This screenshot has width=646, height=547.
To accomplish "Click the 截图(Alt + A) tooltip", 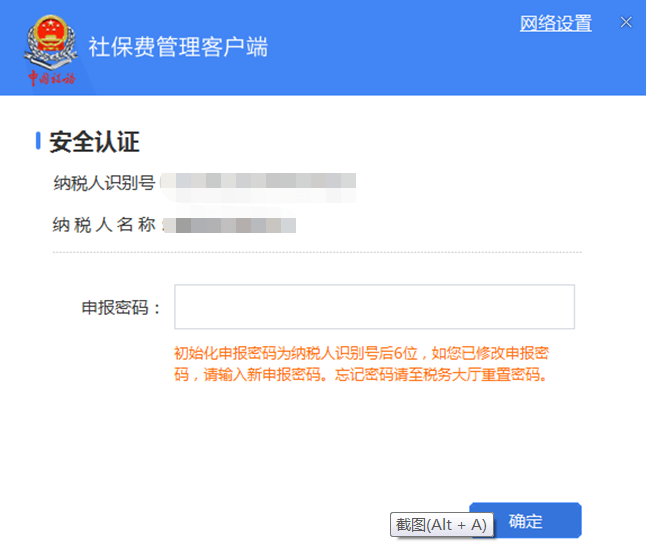I will click(441, 525).
